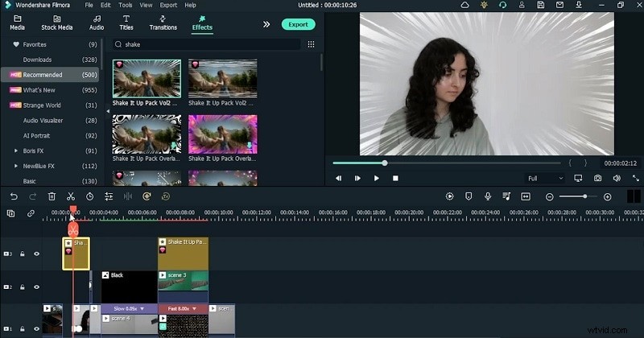644x338 pixels.
Task: Add a new track with layers icon
Action: tap(11, 213)
